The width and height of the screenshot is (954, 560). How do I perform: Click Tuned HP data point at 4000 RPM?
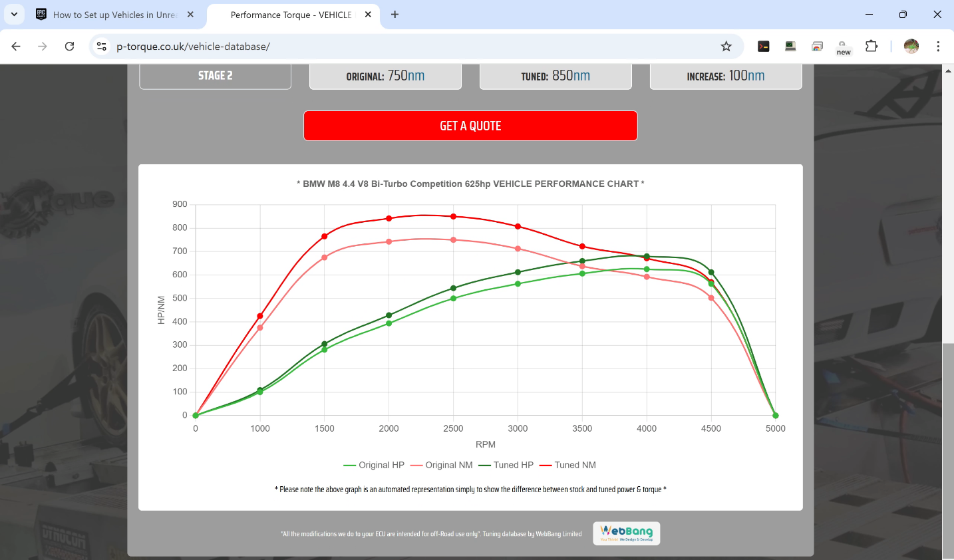tap(647, 256)
